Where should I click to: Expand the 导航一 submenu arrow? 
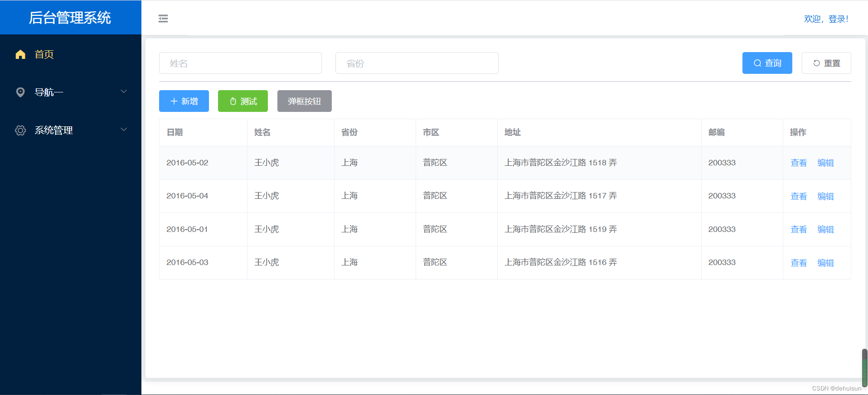coord(124,92)
